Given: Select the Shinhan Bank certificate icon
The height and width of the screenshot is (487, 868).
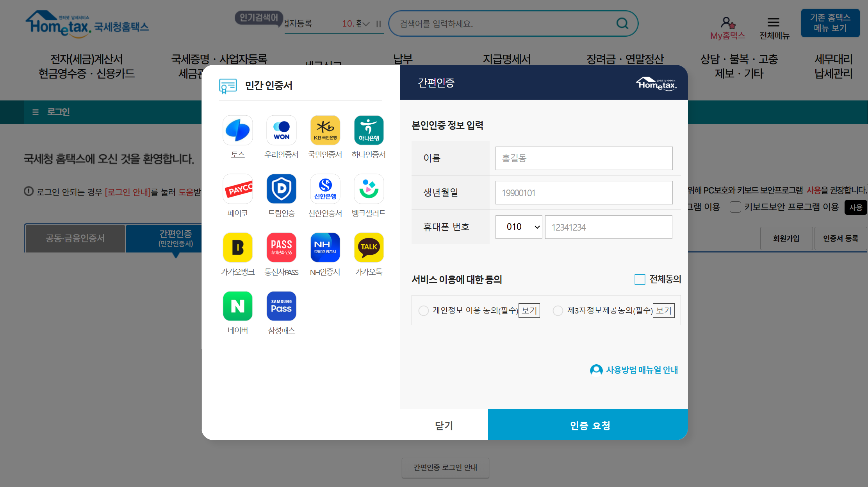Looking at the screenshot, I should (325, 189).
